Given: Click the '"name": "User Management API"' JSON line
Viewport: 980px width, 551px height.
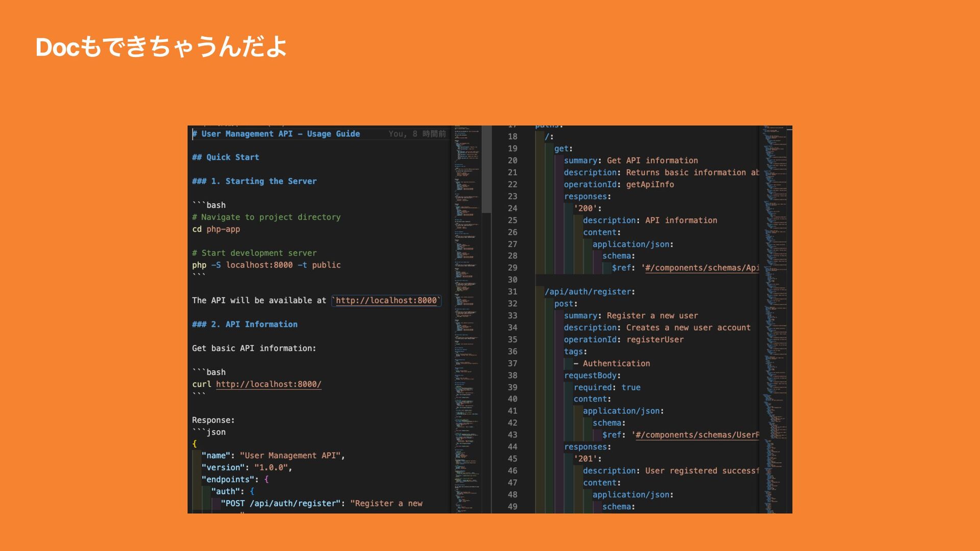Looking at the screenshot, I should click(x=273, y=456).
